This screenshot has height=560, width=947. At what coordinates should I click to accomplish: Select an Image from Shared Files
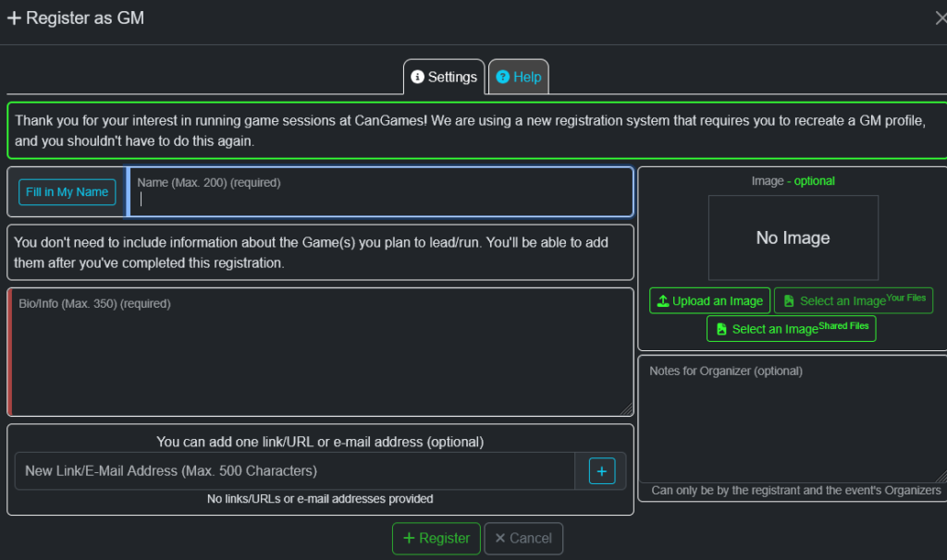[791, 329]
